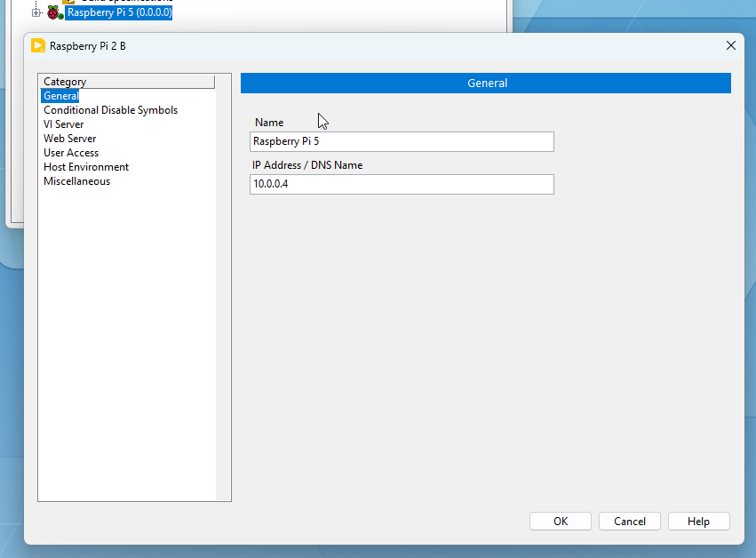Select the General category
This screenshot has width=756, height=558.
[x=60, y=96]
